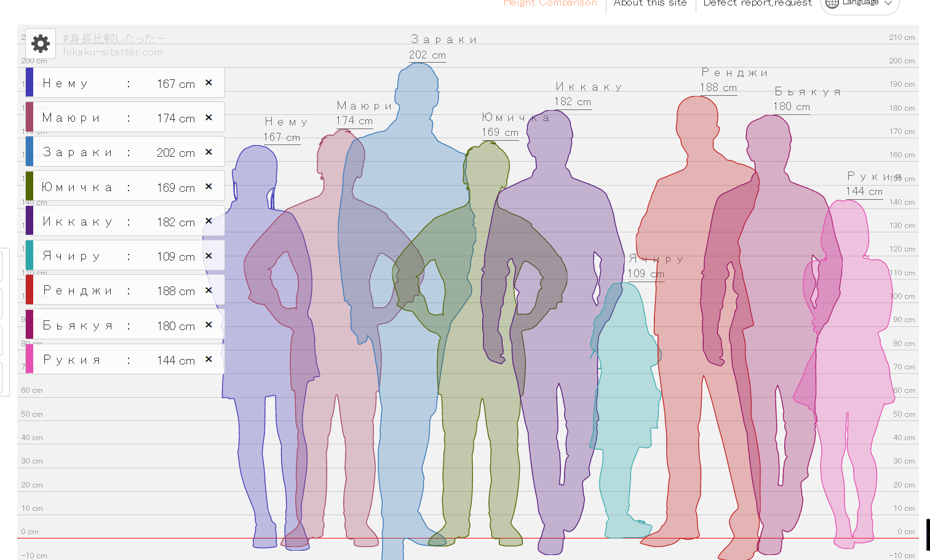
Task: Click the 144 cm value in list
Action: coord(176,360)
